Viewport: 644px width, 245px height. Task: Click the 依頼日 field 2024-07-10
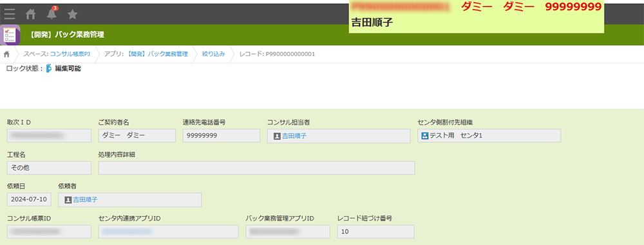[x=29, y=200]
